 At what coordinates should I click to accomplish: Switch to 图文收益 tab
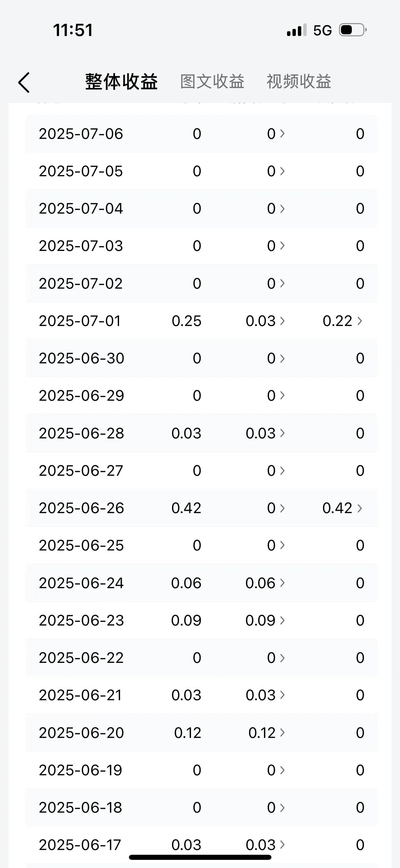pos(212,82)
